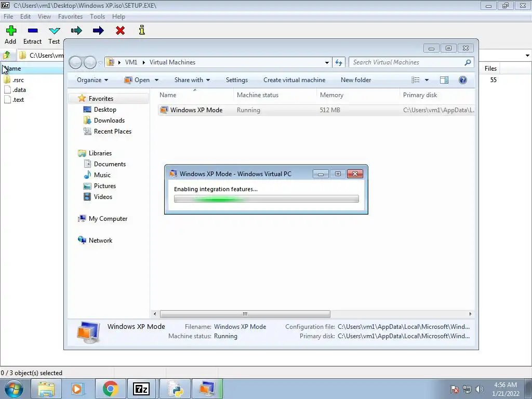Viewport: 532px width, 399px height.
Task: Open the Organize dropdown menu
Action: click(92, 80)
